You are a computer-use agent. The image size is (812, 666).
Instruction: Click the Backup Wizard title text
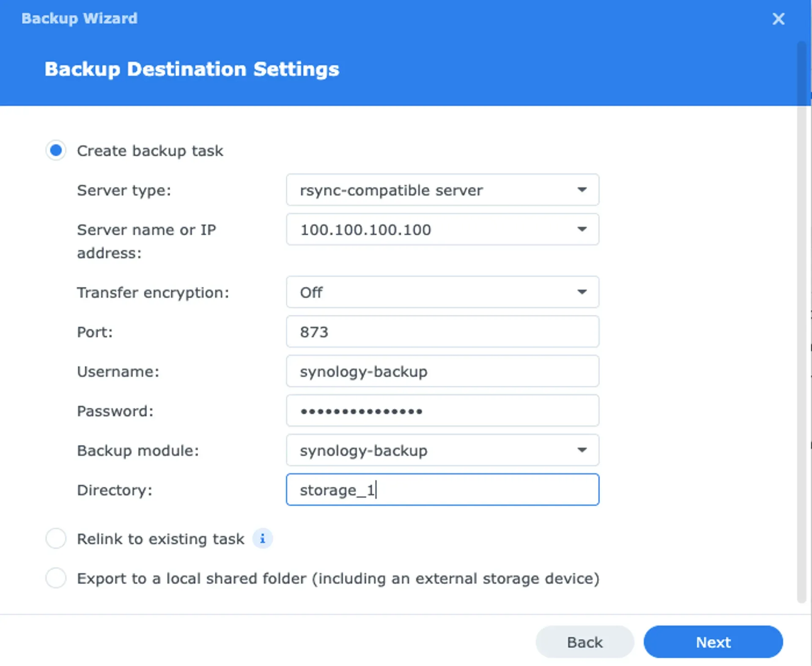tap(79, 19)
